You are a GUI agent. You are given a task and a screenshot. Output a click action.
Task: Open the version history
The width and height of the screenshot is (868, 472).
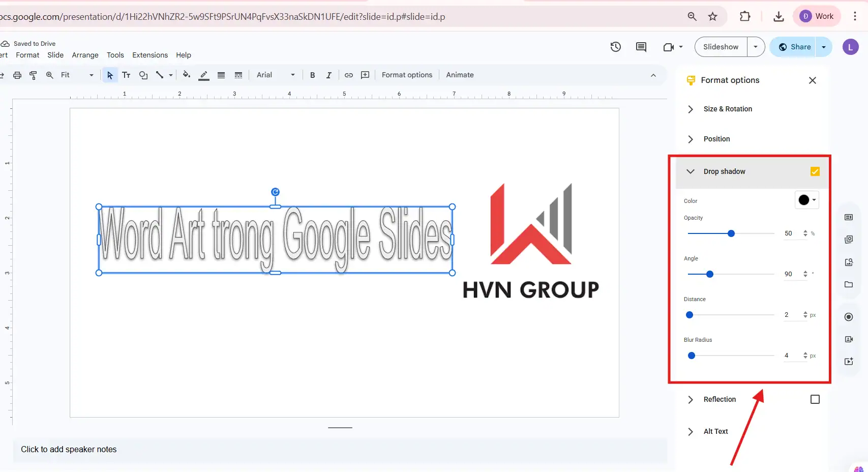(x=615, y=47)
